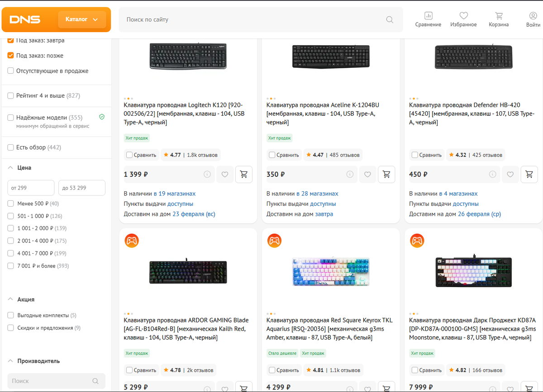This screenshot has height=392, width=543.
Task: Enable Рейтинг 4 и выше filter
Action: coord(11,96)
